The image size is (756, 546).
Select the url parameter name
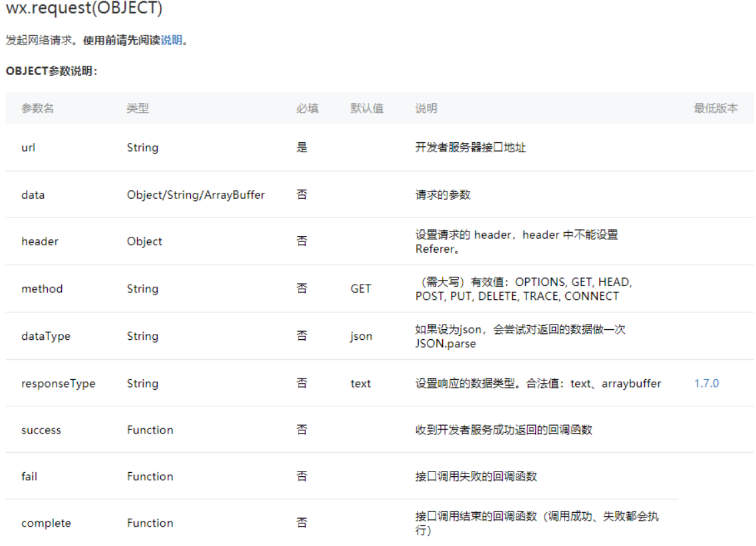coord(29,148)
